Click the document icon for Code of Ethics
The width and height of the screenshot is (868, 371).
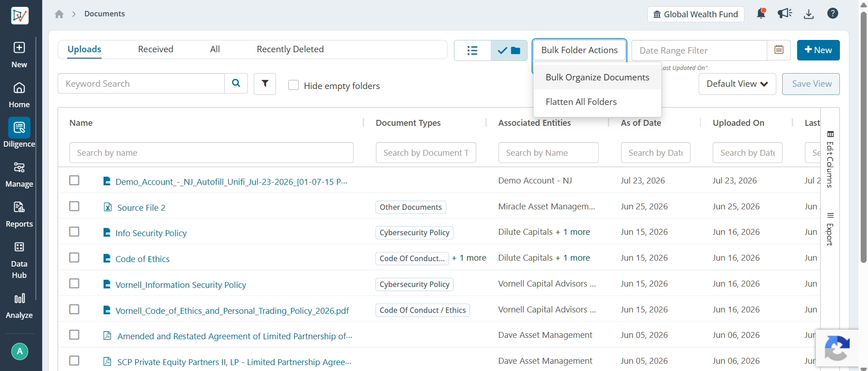[107, 258]
